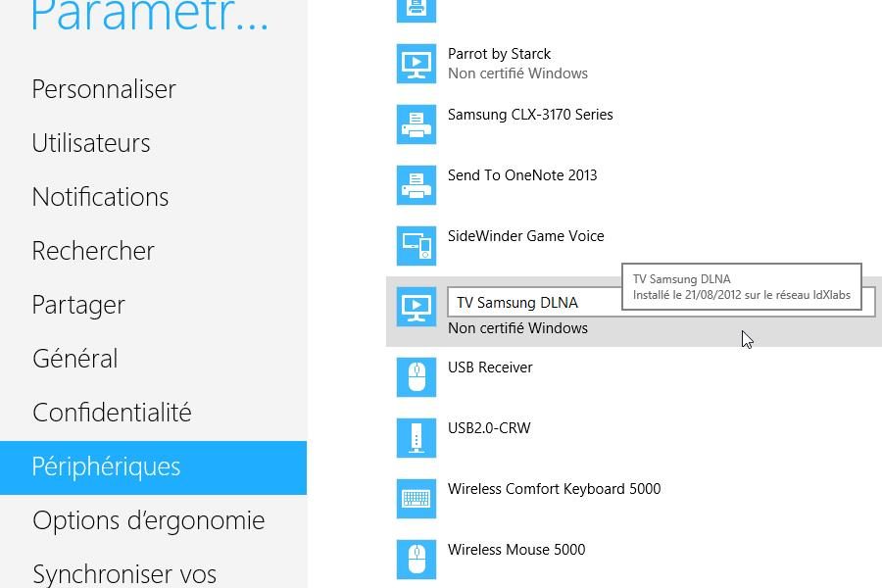Click the TV Samsung DLNA media icon
Screen dimensions: 882x588
[416, 307]
